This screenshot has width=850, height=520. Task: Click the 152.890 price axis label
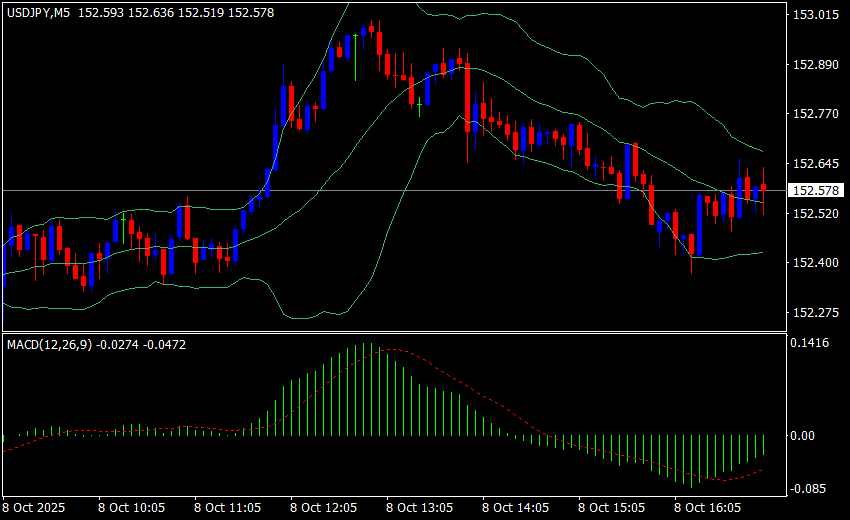click(x=814, y=65)
